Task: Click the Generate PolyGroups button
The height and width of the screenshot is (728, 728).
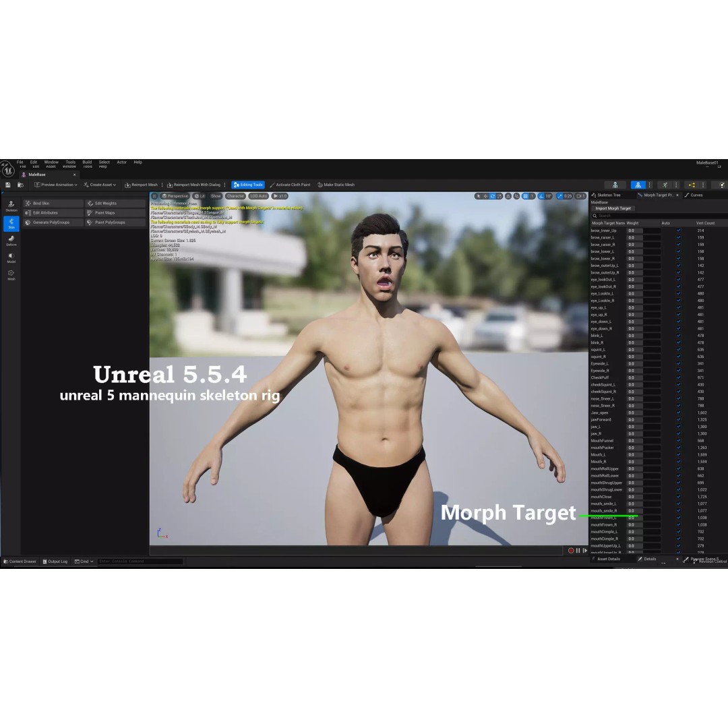Action: (53, 222)
